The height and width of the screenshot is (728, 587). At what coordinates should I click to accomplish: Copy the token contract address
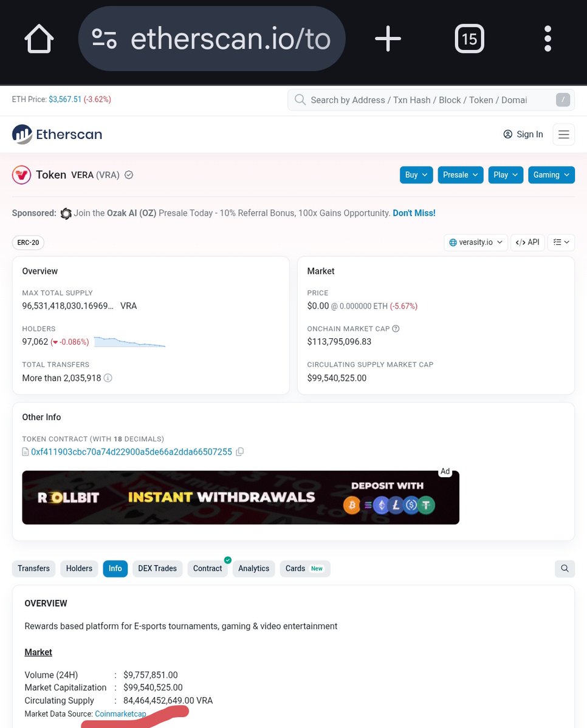(240, 452)
